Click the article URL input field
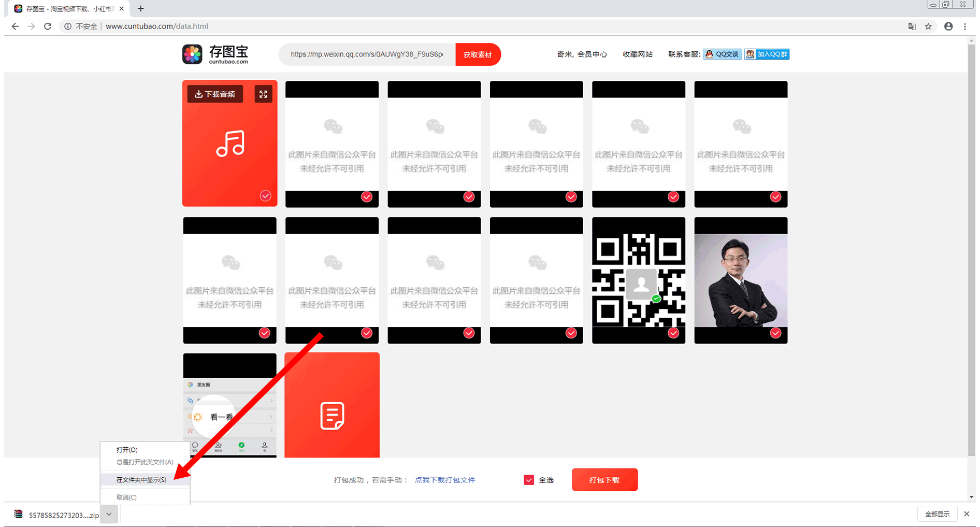Screen dimensions: 980x527 coord(367,54)
